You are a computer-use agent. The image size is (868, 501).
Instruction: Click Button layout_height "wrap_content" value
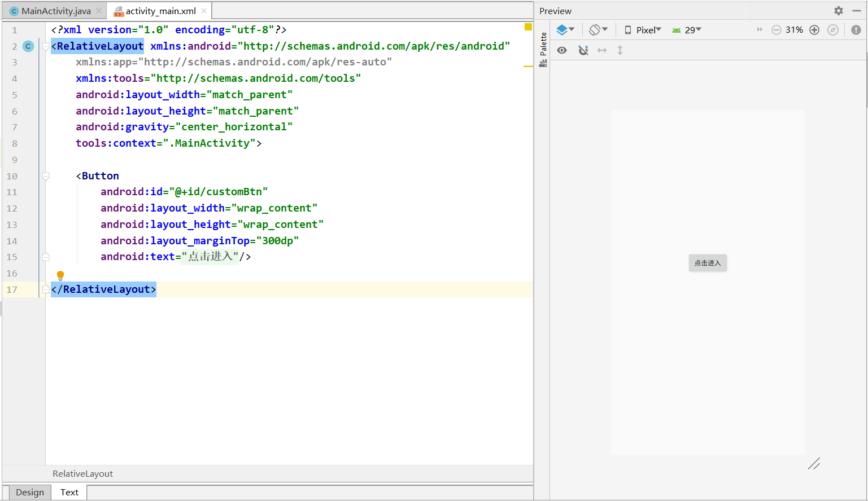click(x=281, y=225)
